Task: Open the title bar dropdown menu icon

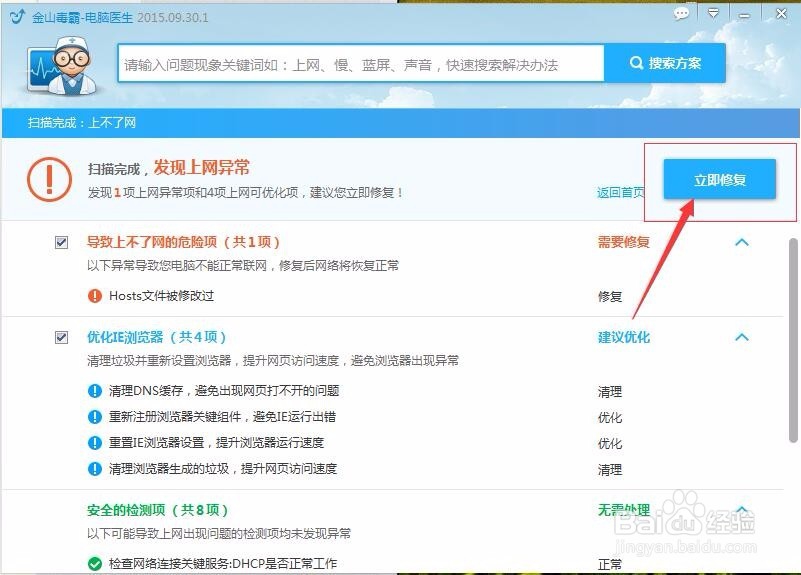Action: 714,14
